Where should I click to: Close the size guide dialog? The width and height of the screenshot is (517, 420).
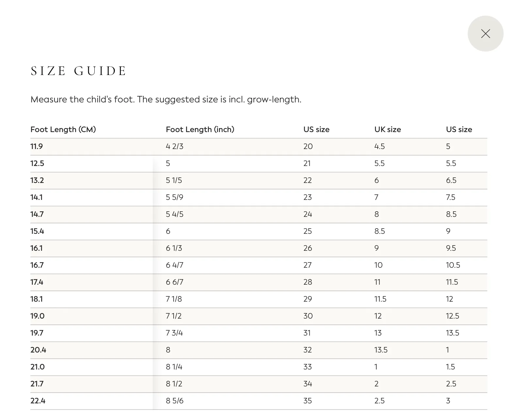[x=485, y=34]
